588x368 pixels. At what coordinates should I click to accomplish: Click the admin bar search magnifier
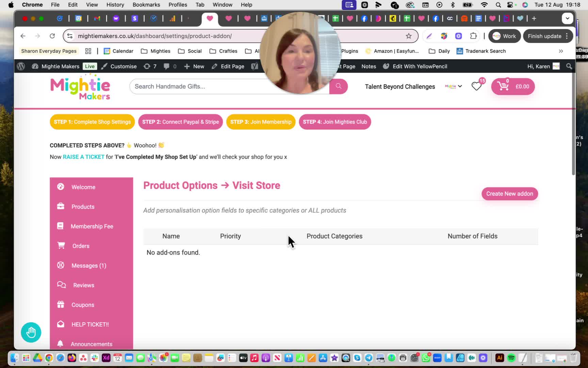tap(569, 66)
